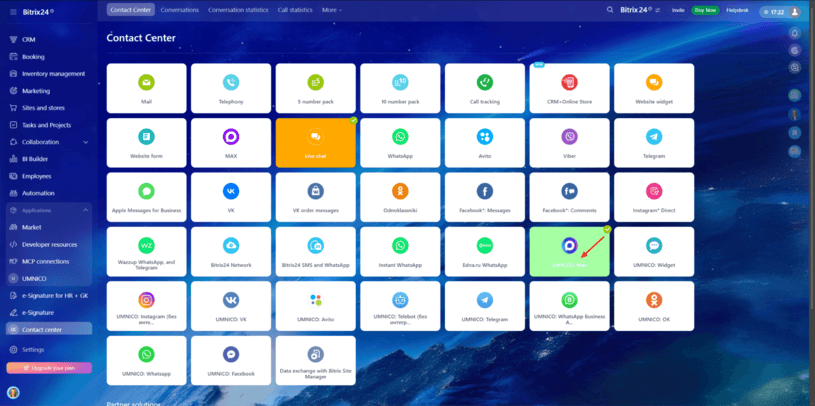Select the 5 number pack tile
This screenshot has width=815, height=406.
click(x=316, y=88)
